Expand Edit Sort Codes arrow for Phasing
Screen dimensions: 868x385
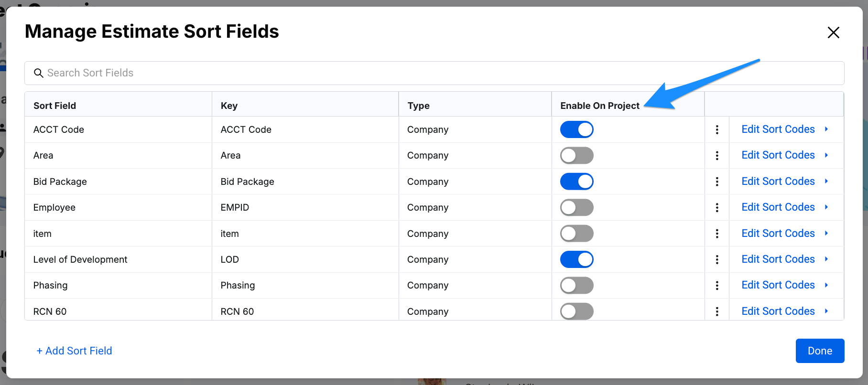click(826, 285)
